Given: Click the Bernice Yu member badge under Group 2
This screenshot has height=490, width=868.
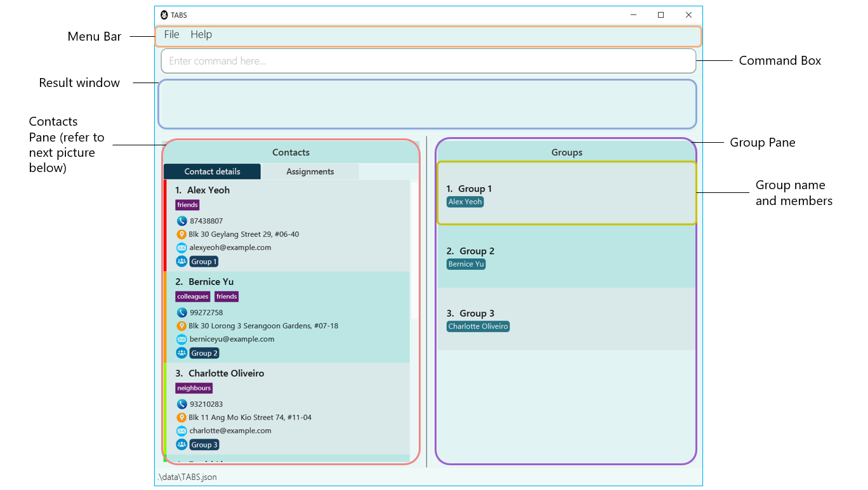Looking at the screenshot, I should pos(466,263).
